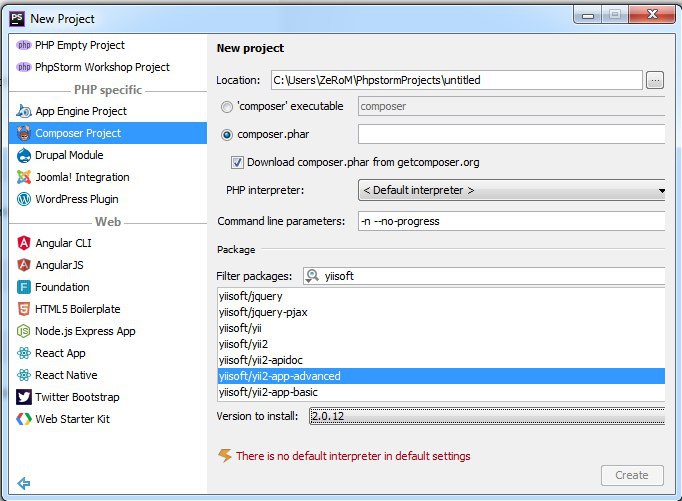682x501 pixels.
Task: Select the 'composer' executable radio button
Action: 227,107
